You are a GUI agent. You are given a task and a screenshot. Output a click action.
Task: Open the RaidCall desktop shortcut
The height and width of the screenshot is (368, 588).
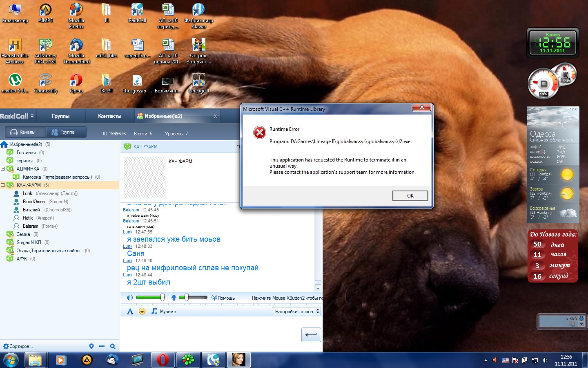click(x=137, y=13)
